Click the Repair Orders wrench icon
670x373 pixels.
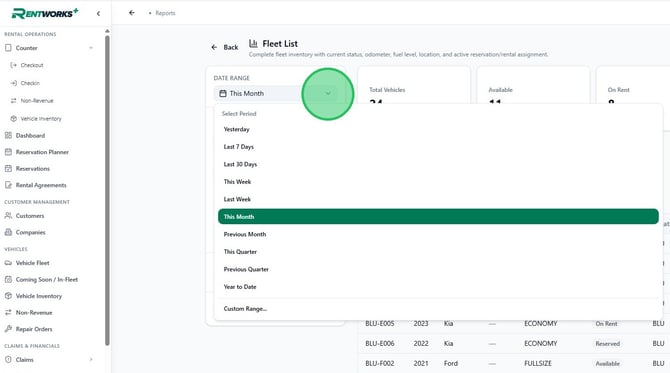[8, 329]
